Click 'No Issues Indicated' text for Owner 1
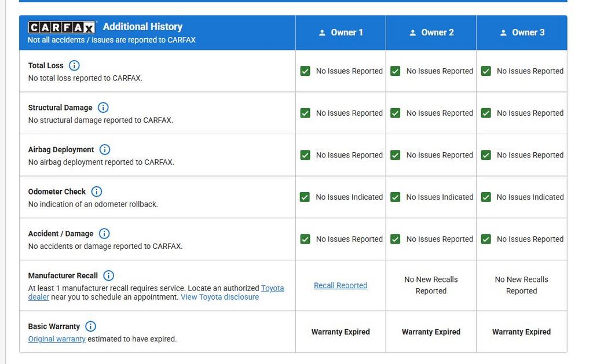593x364 pixels. pos(349,197)
